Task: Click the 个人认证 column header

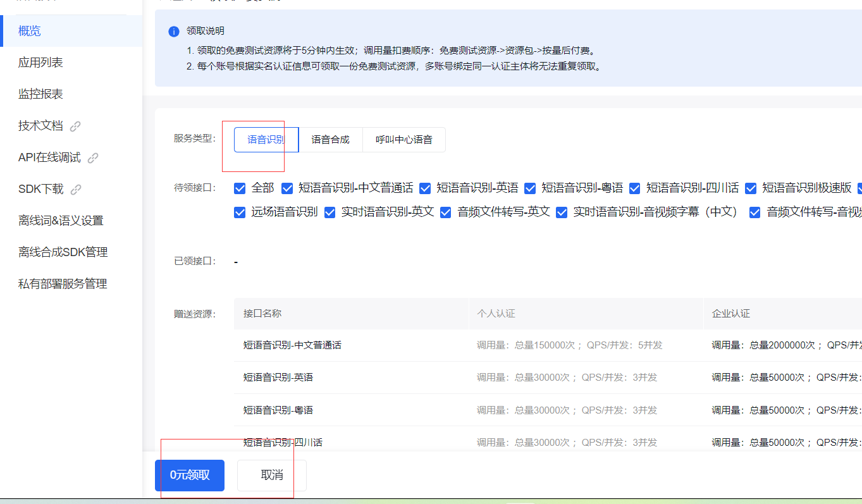Action: (x=586, y=314)
